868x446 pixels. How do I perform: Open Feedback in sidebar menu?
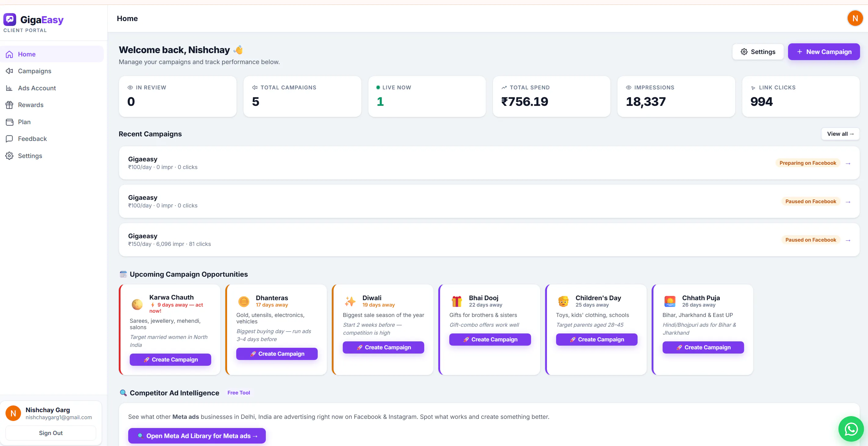pyautogui.click(x=52, y=139)
